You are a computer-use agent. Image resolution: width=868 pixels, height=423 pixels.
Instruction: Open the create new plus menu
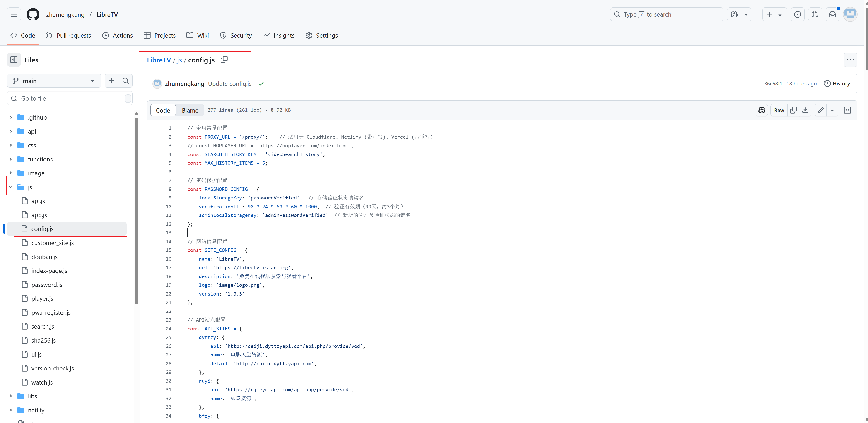point(774,14)
